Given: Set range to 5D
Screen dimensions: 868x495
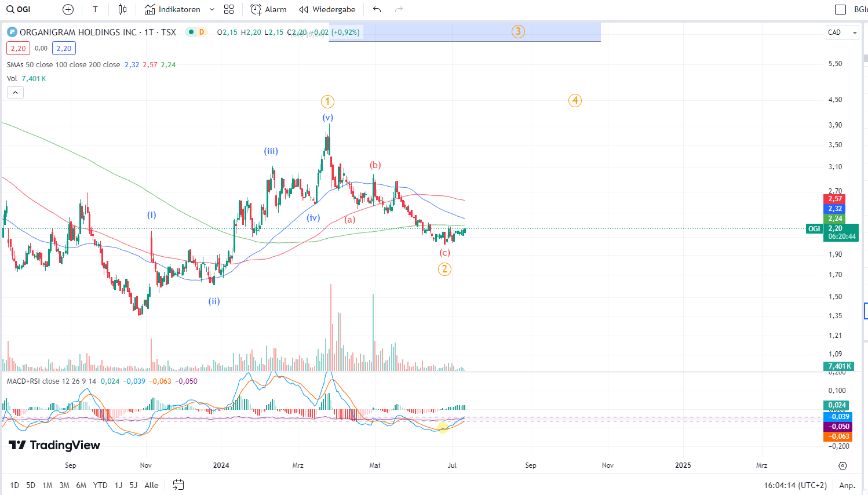Looking at the screenshot, I should pyautogui.click(x=31, y=485).
